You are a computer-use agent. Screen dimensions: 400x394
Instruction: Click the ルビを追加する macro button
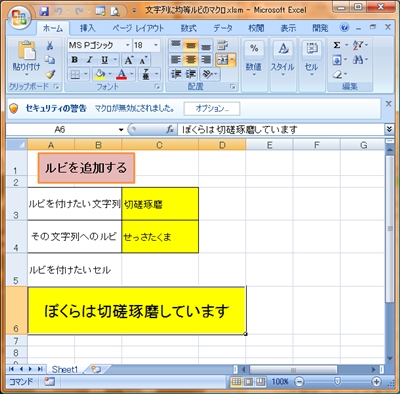click(86, 168)
